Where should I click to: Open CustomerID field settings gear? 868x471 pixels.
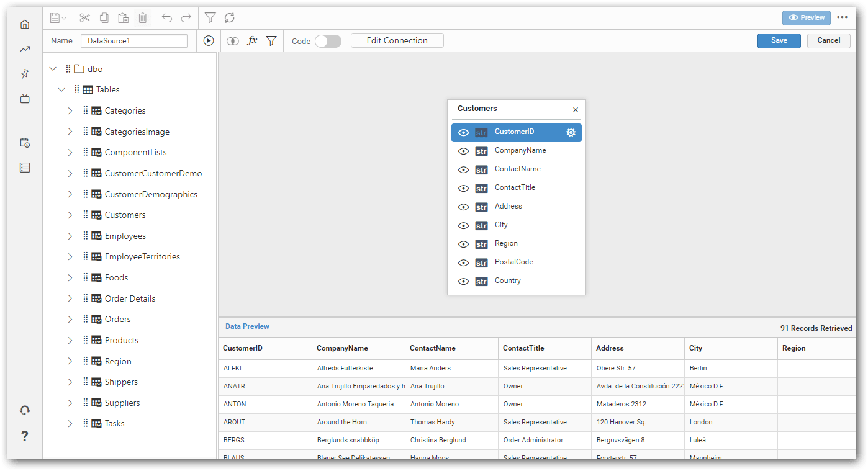tap(571, 132)
